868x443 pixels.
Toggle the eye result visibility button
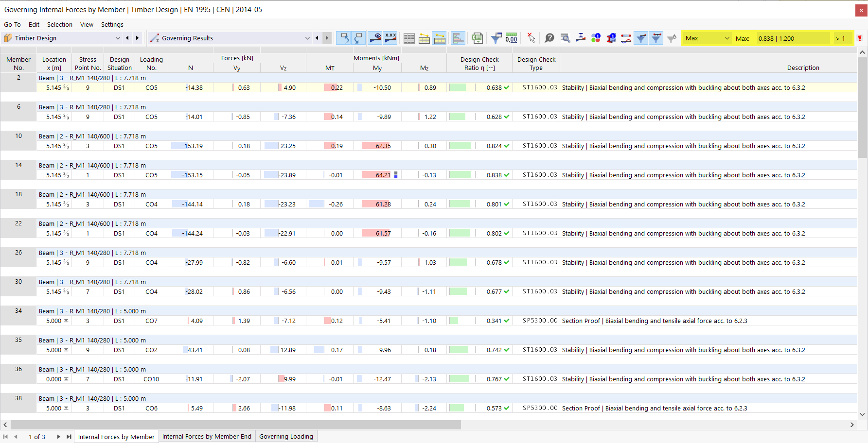tap(375, 38)
